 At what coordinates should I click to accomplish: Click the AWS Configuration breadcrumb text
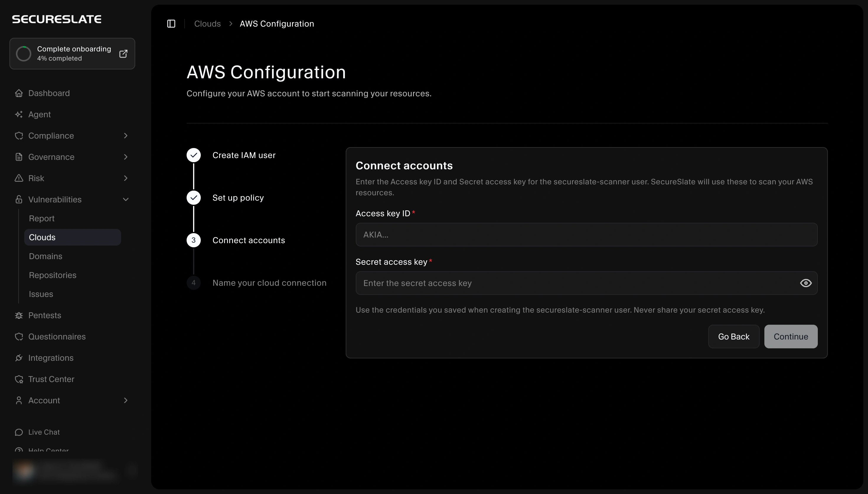tap(277, 24)
